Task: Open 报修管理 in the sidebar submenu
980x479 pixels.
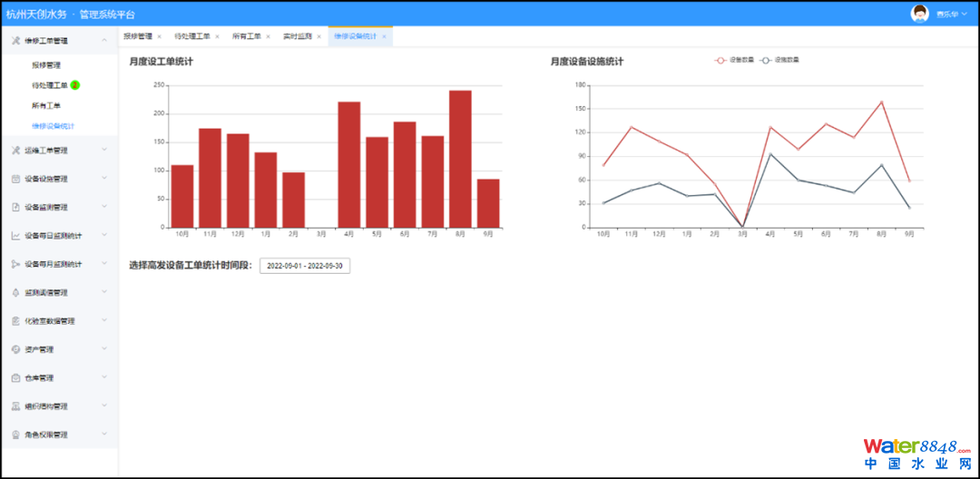Action: [46, 65]
